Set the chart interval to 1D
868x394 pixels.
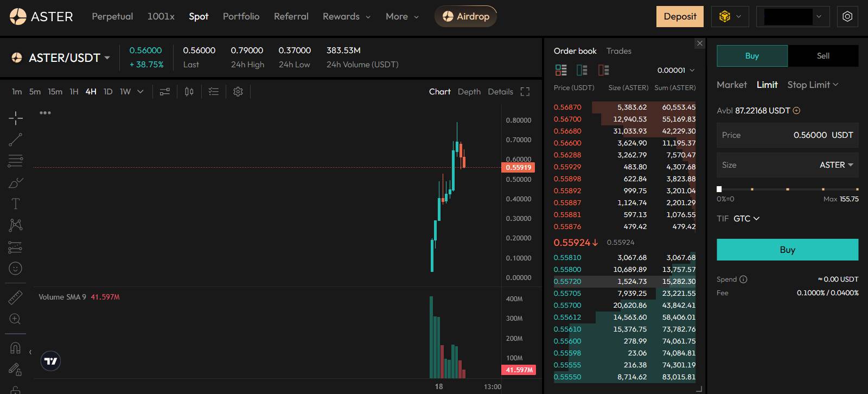[x=108, y=92]
